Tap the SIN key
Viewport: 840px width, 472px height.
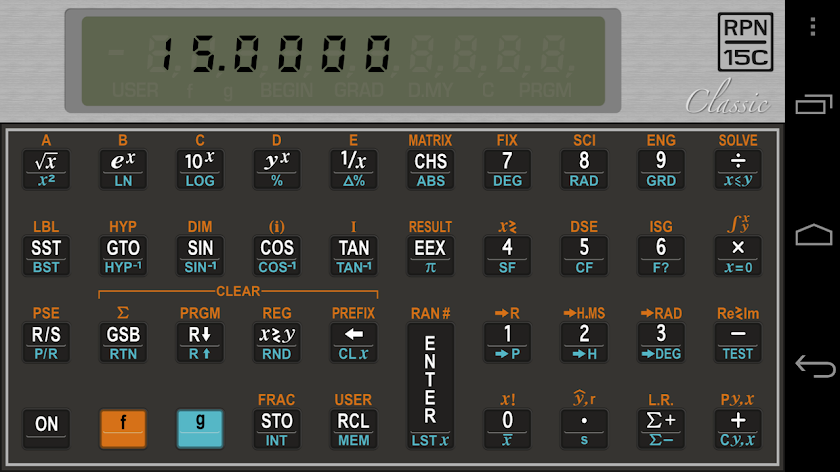(200, 256)
